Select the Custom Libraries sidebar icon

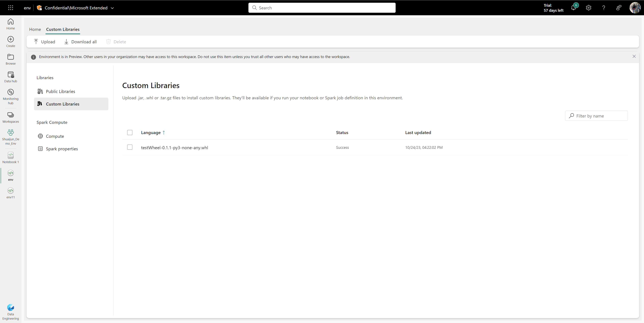tap(40, 103)
